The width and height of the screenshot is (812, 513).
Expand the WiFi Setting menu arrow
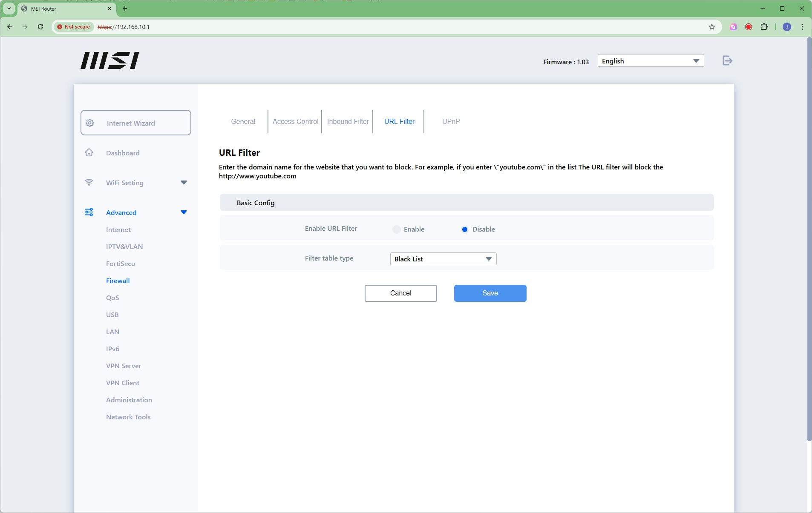(184, 183)
